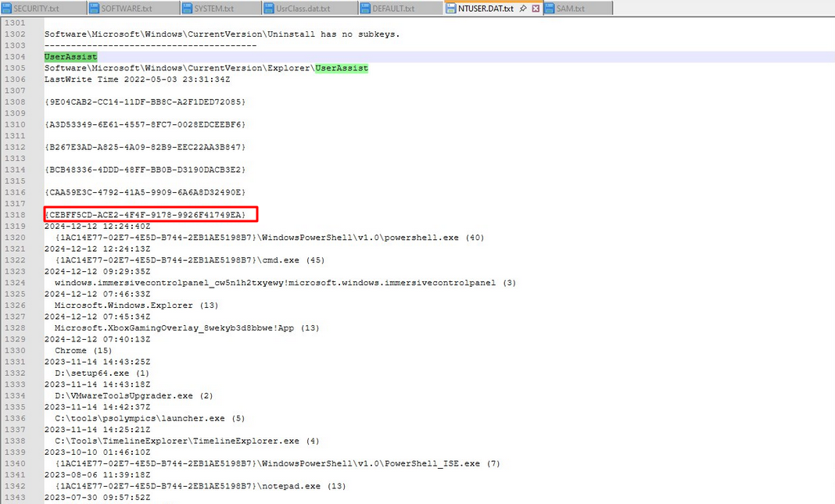The image size is (835, 504).
Task: Open the UsrClass.dat.txt tab
Action: [x=303, y=9]
